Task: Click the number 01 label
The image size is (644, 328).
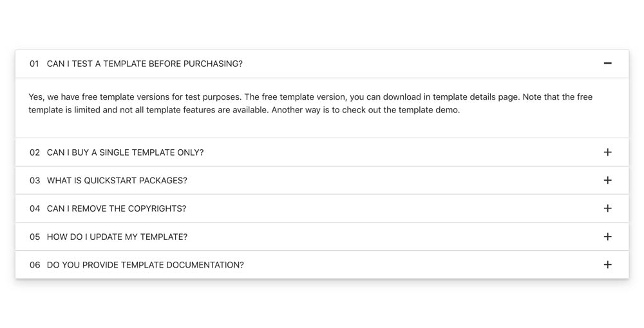Action: [34, 64]
